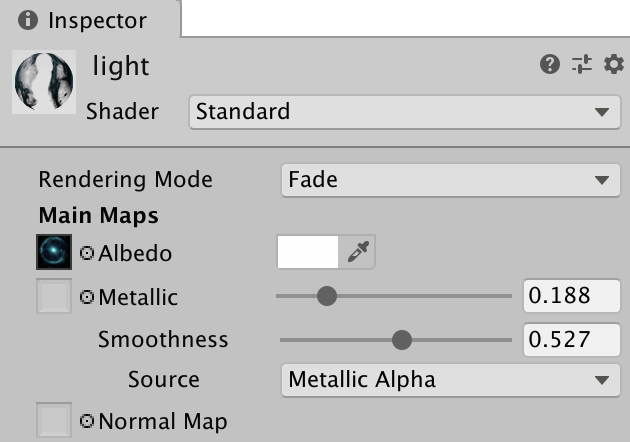This screenshot has width=630, height=442.
Task: Click the empty Normal Map texture slot
Action: point(53,421)
